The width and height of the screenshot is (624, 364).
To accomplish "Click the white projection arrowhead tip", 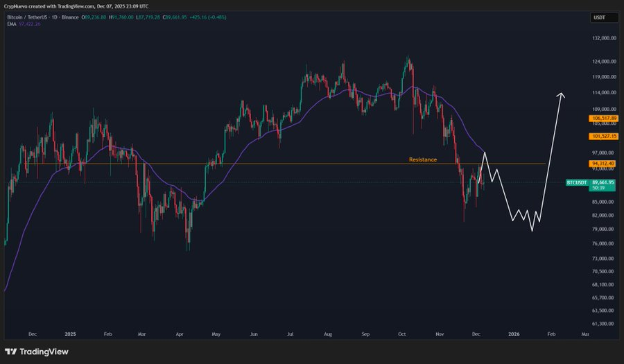I will coord(562,94).
